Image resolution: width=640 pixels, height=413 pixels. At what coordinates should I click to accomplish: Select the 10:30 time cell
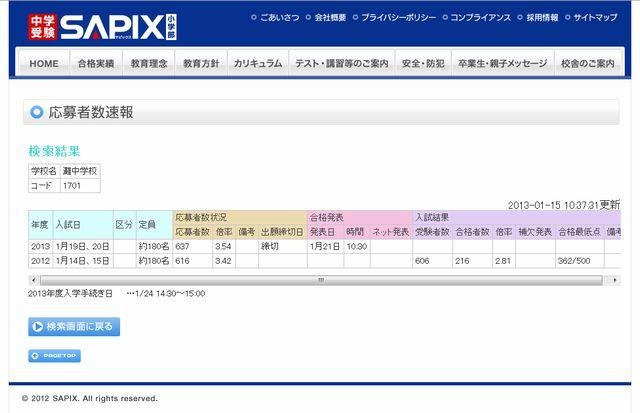click(x=357, y=246)
